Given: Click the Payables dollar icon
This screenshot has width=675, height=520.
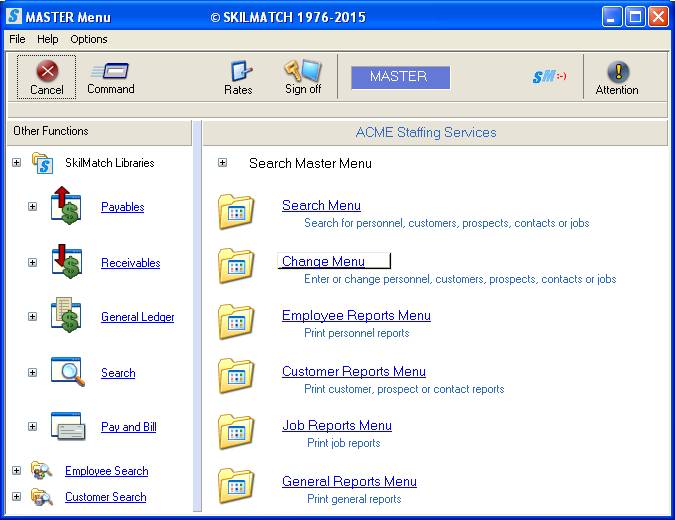Looking at the screenshot, I should (66, 205).
